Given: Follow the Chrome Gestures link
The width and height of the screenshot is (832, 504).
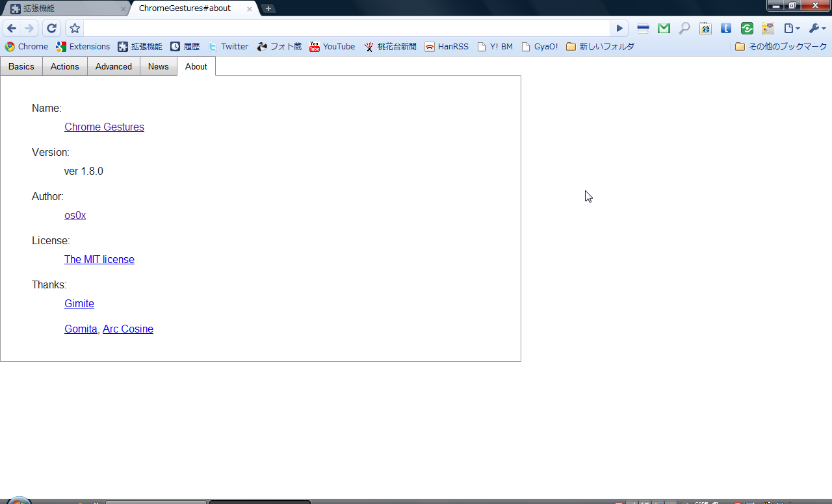Looking at the screenshot, I should [104, 127].
